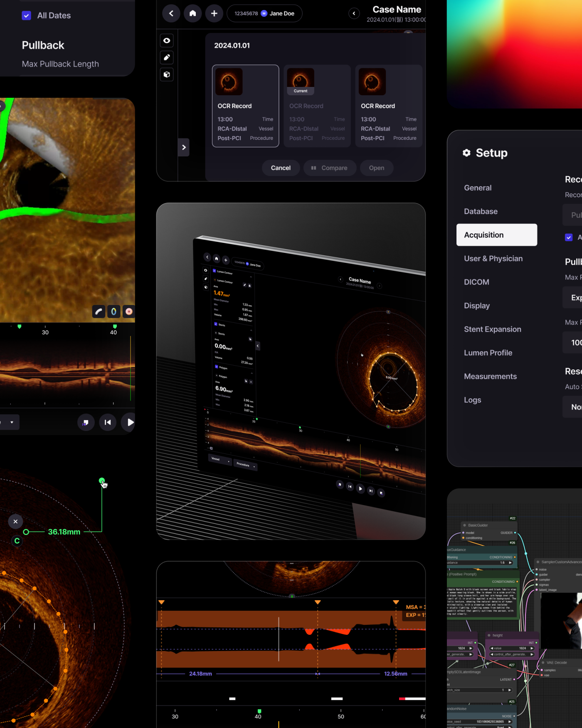Image resolution: width=582 pixels, height=728 pixels.
Task: Click the 12.56mm length label
Action: coord(396,674)
